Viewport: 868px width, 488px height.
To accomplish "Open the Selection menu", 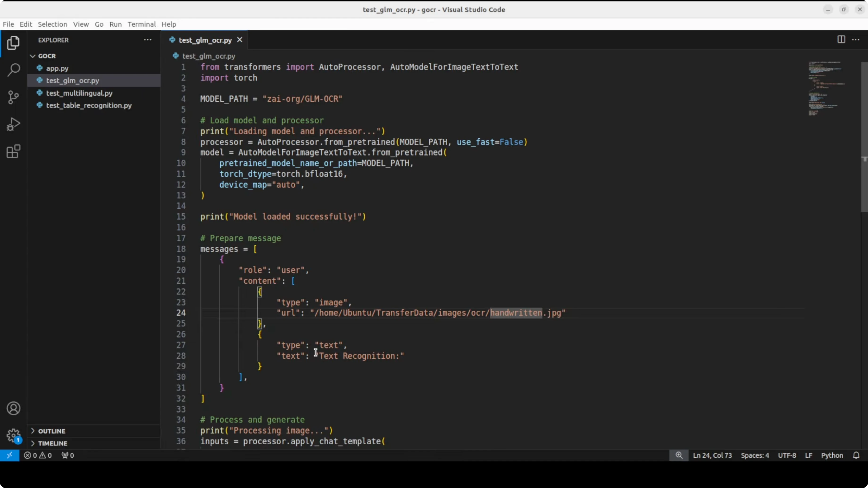I will point(52,24).
